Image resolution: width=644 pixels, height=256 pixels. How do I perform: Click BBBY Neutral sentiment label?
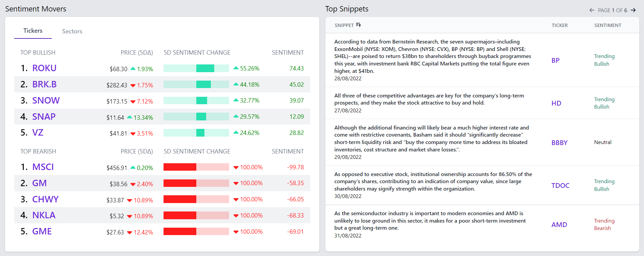603,142
